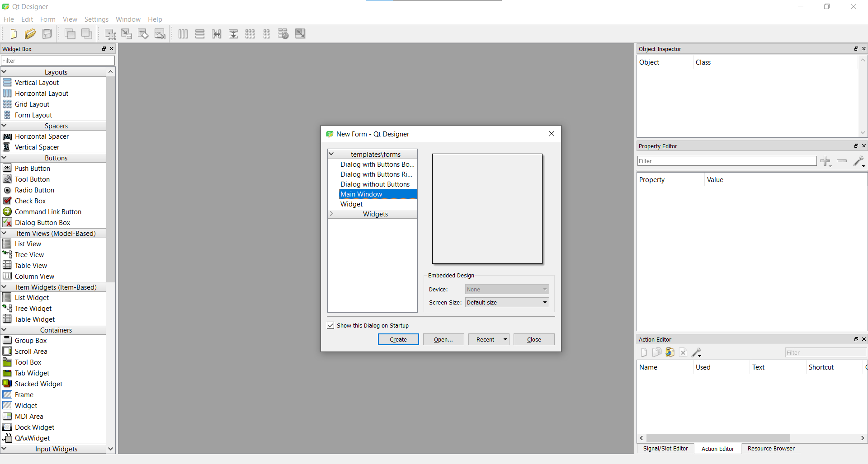Select the Lay Out in a Grid icon

tap(250, 33)
